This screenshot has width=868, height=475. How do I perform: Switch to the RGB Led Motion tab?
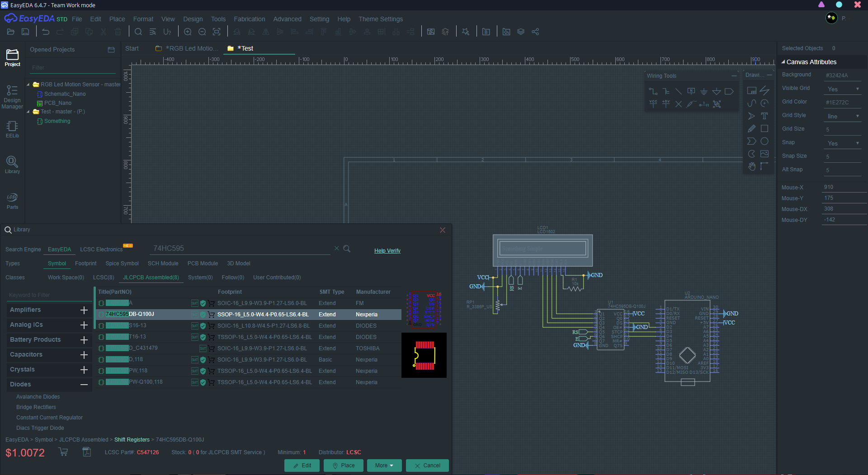187,48
